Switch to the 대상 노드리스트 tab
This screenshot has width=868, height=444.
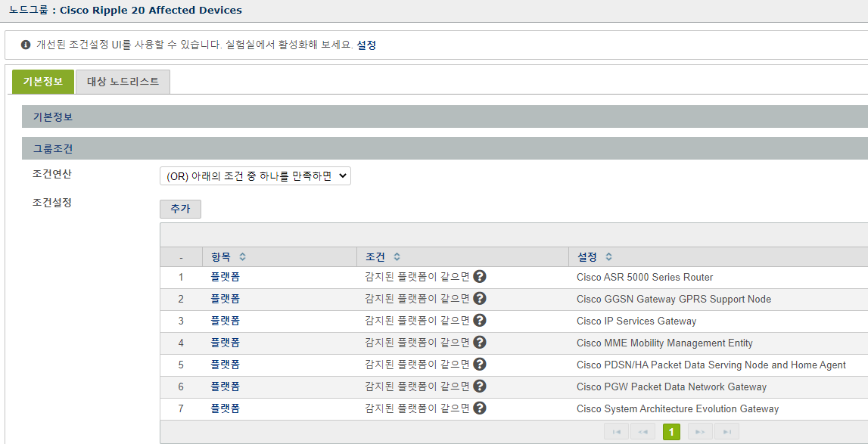tap(123, 82)
